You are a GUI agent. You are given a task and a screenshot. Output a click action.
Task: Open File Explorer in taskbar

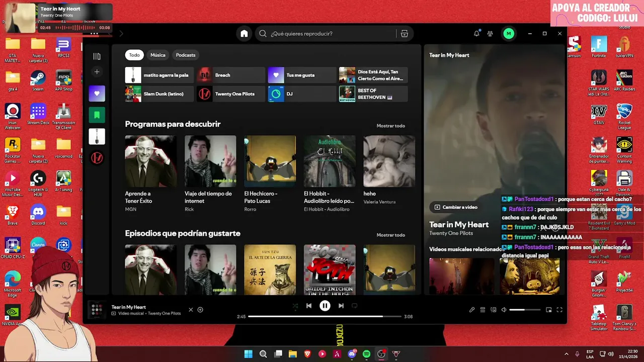[x=293, y=354]
